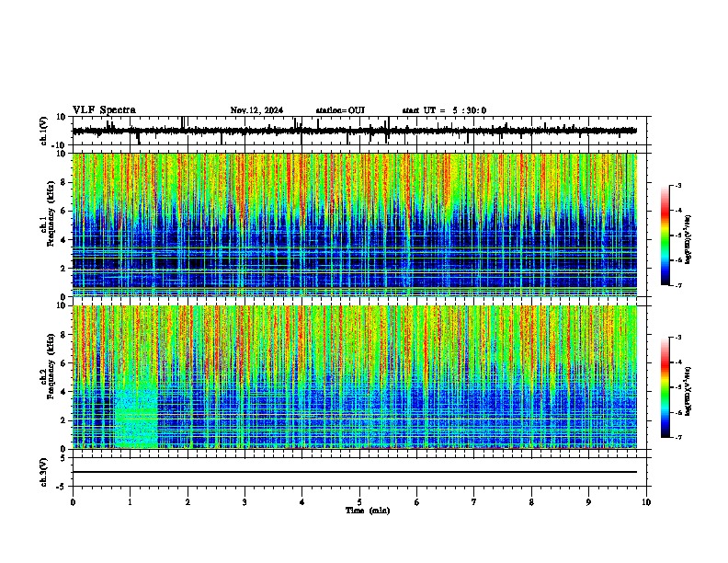Click the time axis tick label "3"
Image resolution: width=728 pixels, height=563 pixels.
point(245,502)
